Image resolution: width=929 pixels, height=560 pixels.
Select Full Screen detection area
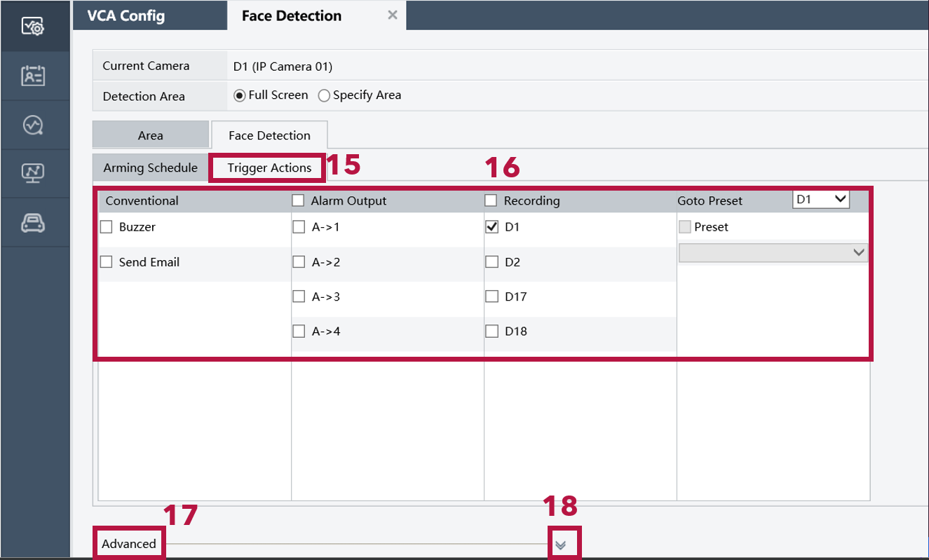point(240,96)
